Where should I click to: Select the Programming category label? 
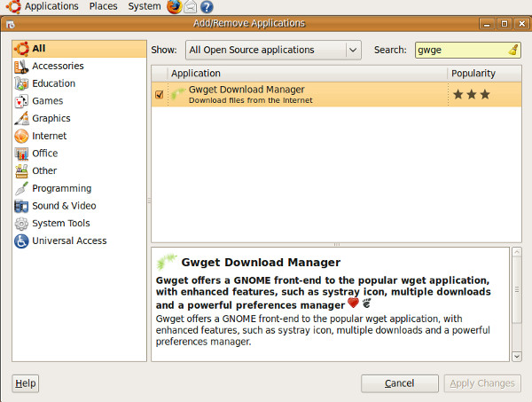click(62, 188)
